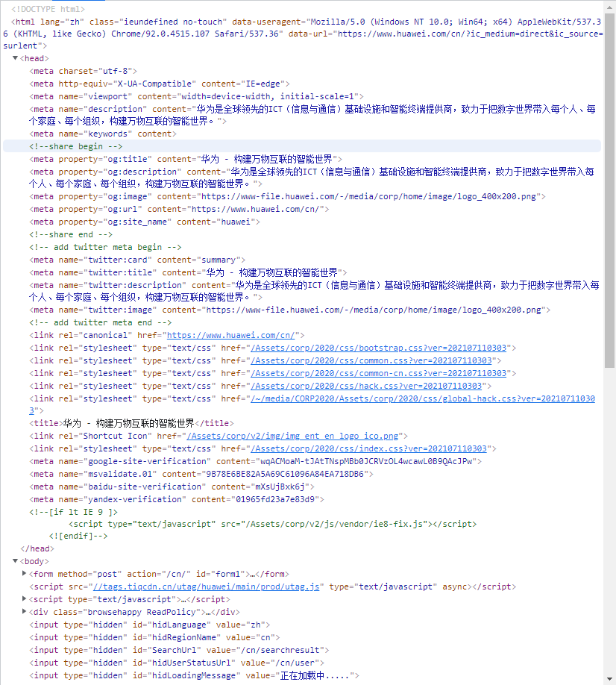616x685 pixels.
Task: Expand the browsehappy ReadPolicy div
Action: (25, 612)
